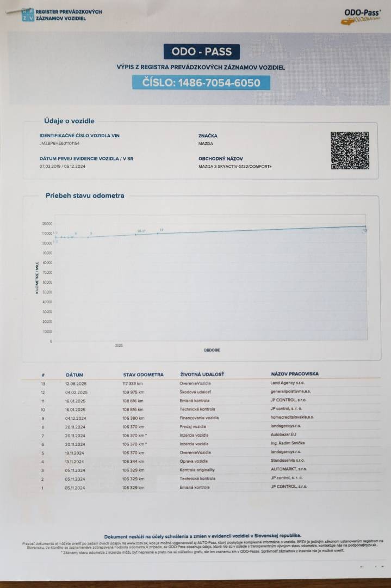Image resolution: width=391 pixels, height=588 pixels.
Task: Click the Kontrola originality event
Action: click(197, 470)
